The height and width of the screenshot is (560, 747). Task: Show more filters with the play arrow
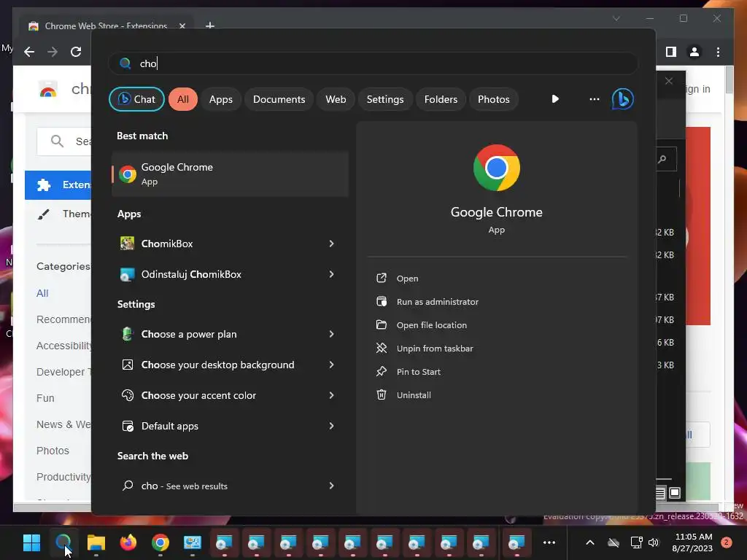pyautogui.click(x=555, y=99)
